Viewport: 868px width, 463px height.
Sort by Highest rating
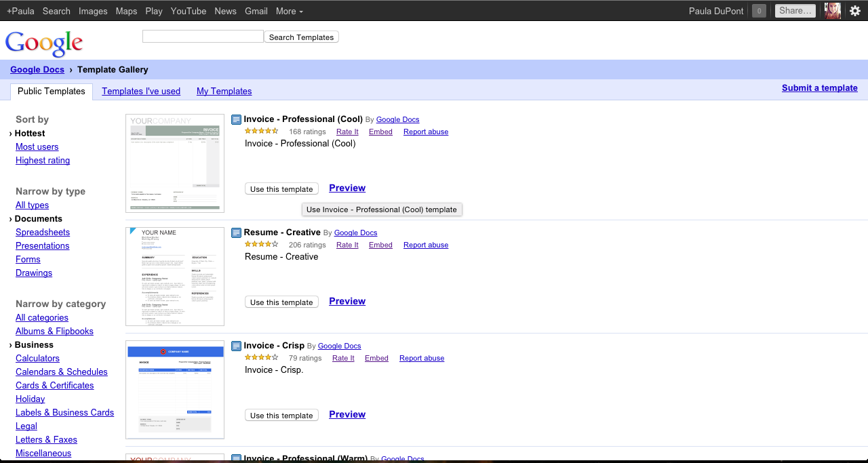(x=43, y=161)
